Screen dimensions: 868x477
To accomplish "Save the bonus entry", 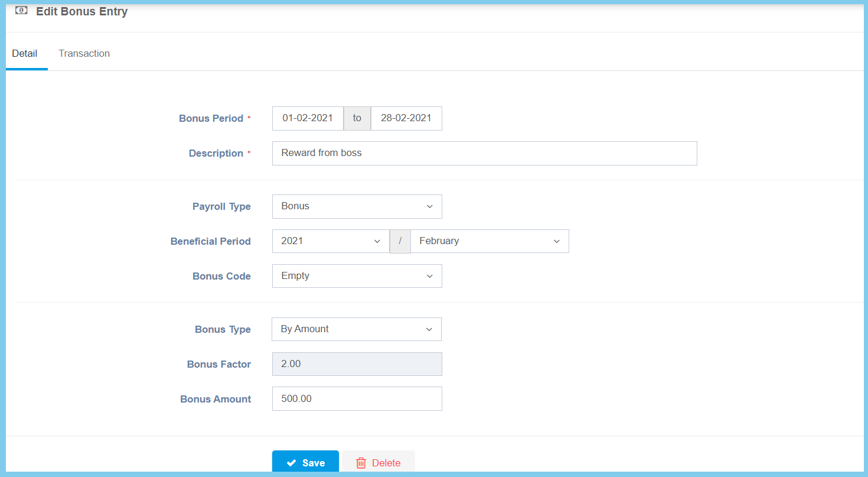I will 305,463.
